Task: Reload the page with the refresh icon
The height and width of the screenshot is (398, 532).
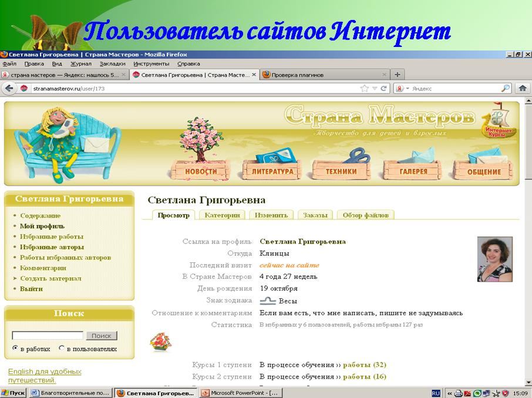Action: [383, 89]
